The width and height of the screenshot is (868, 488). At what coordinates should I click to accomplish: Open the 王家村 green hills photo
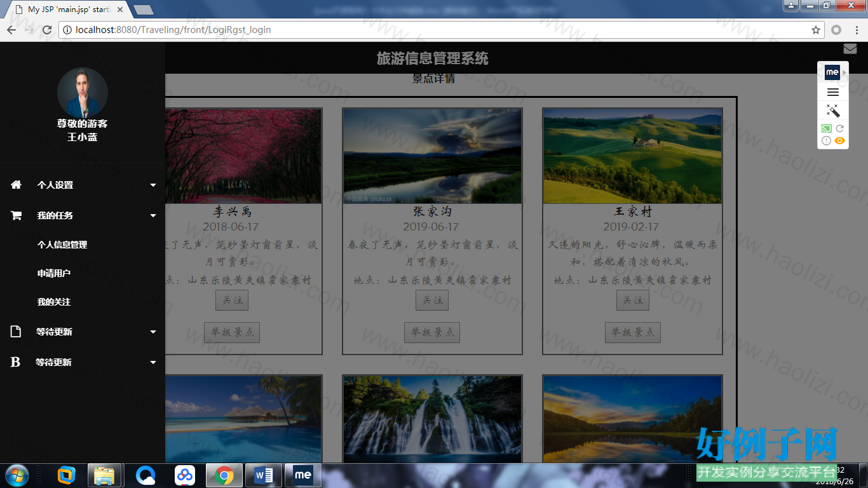pos(633,156)
